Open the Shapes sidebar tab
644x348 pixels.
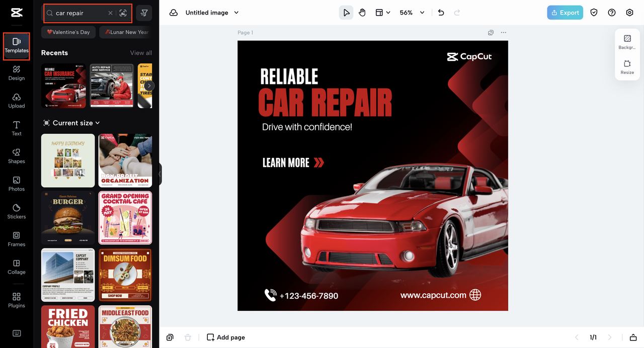[x=17, y=156]
